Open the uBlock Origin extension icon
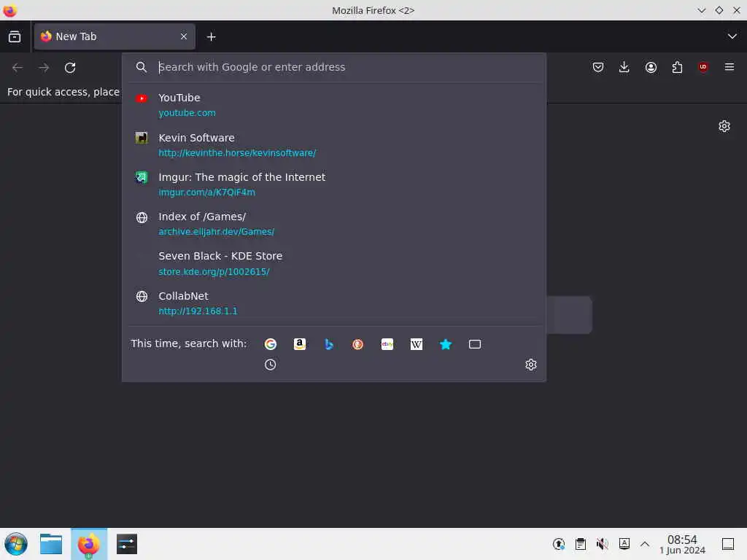 (x=703, y=67)
